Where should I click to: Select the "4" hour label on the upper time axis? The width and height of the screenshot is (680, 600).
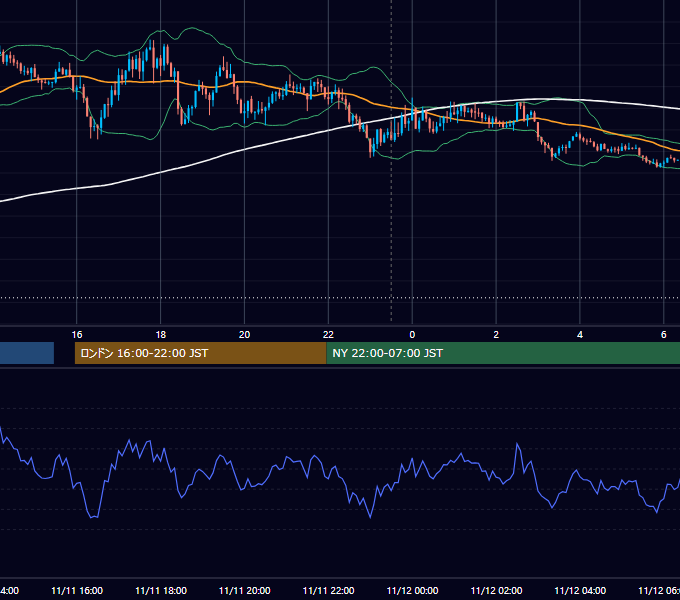[580, 335]
